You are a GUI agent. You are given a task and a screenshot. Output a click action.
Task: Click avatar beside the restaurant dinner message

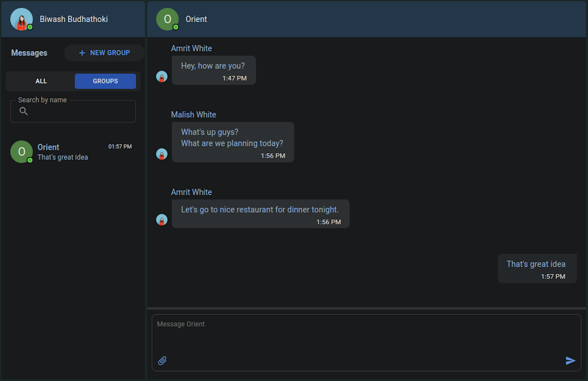pos(162,220)
